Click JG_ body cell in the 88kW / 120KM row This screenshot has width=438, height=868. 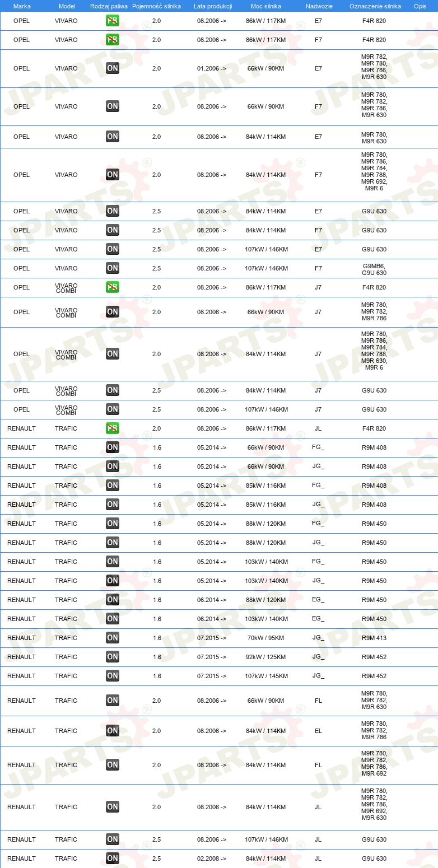coord(318,543)
